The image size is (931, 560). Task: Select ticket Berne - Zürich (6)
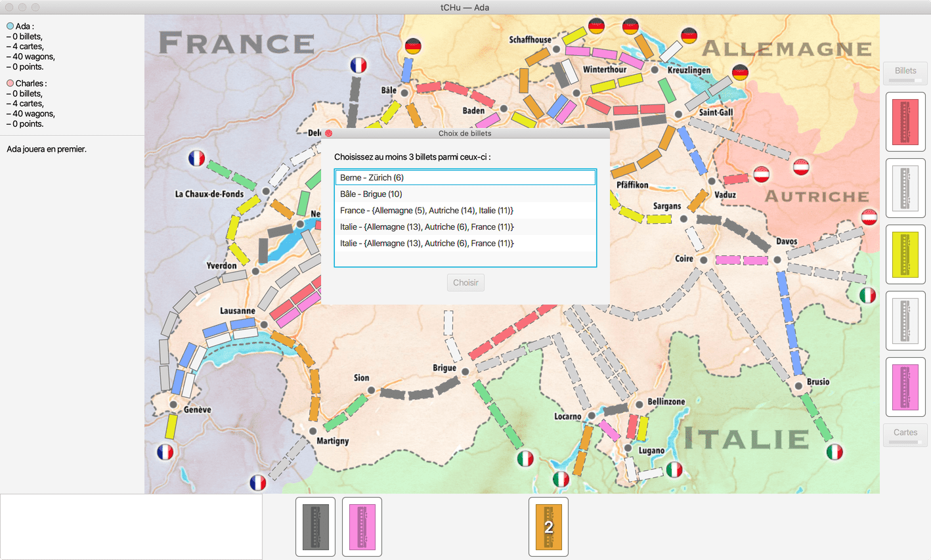tap(465, 177)
